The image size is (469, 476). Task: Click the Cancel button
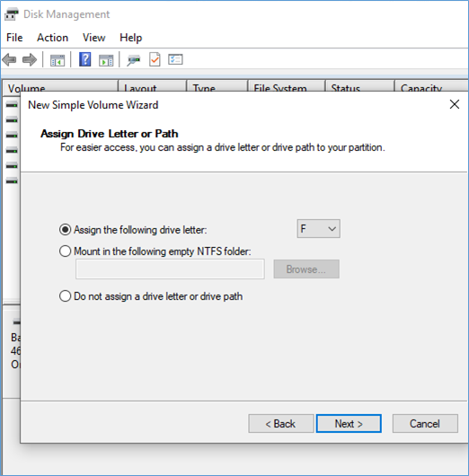(425, 424)
